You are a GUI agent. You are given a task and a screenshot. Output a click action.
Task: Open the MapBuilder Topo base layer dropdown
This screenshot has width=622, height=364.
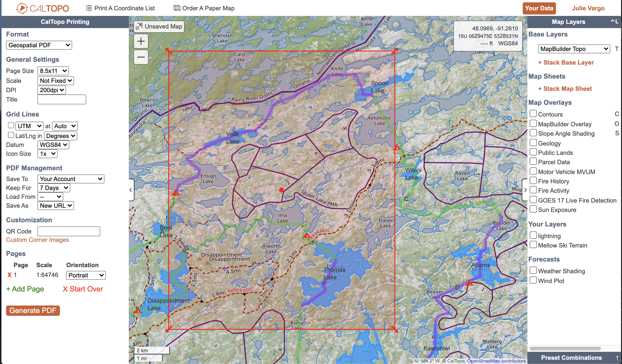(574, 49)
